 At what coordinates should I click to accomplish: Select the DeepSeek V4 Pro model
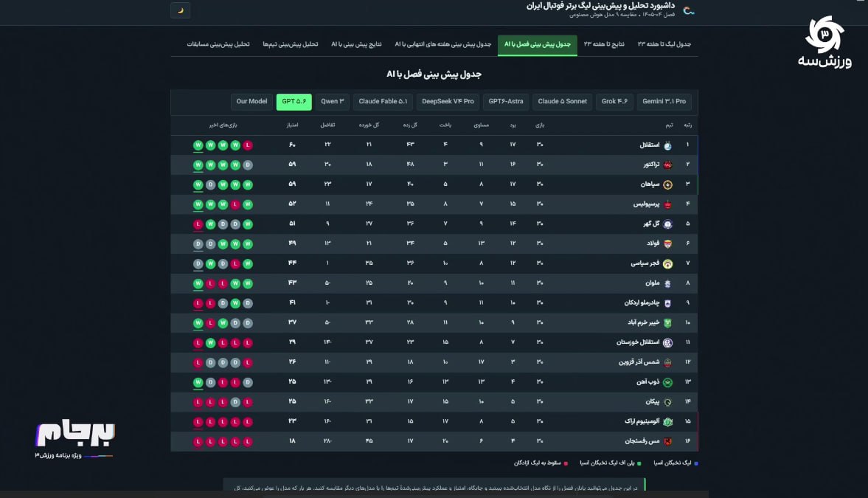448,101
